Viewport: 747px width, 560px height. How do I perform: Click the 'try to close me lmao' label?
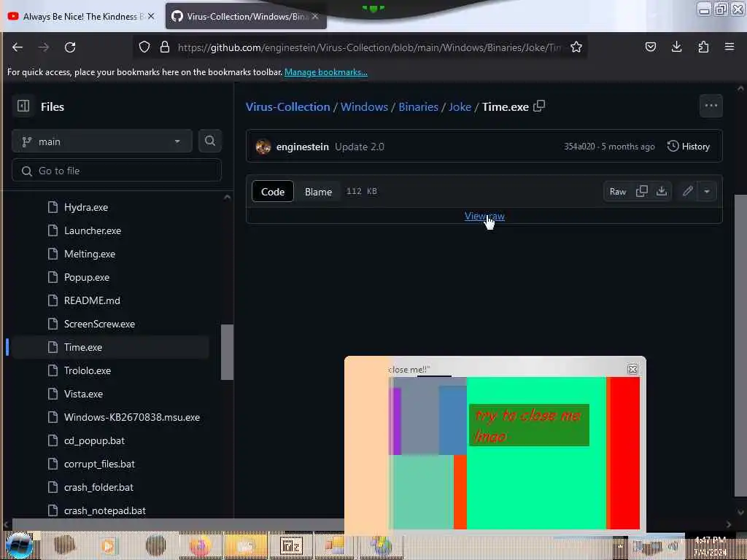[529, 425]
